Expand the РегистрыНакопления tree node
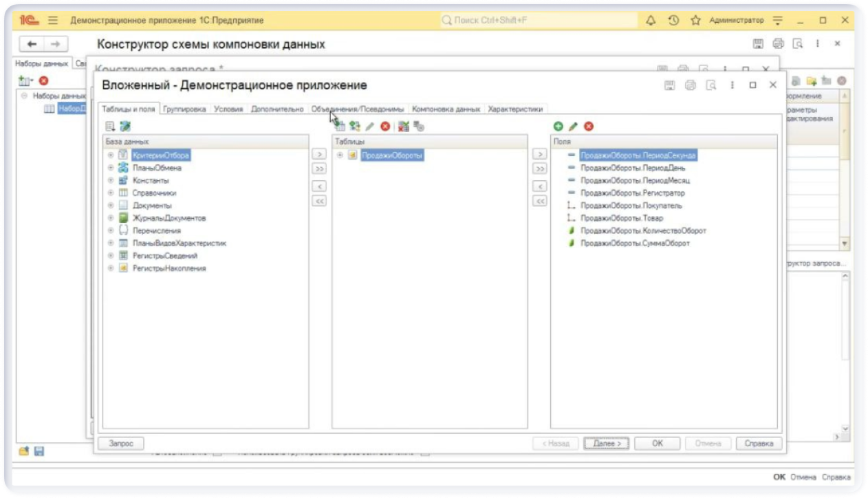This screenshot has width=868, height=498. (110, 268)
